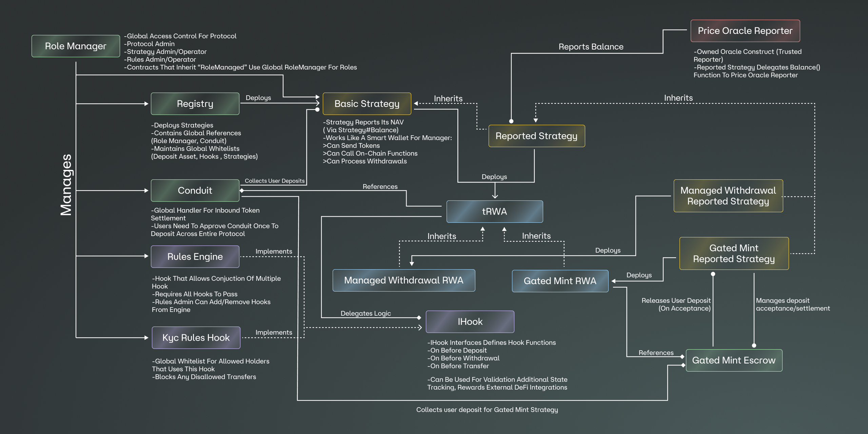Select the Price Oracle Reporter node
Viewport: 868px width, 434px height.
(745, 31)
